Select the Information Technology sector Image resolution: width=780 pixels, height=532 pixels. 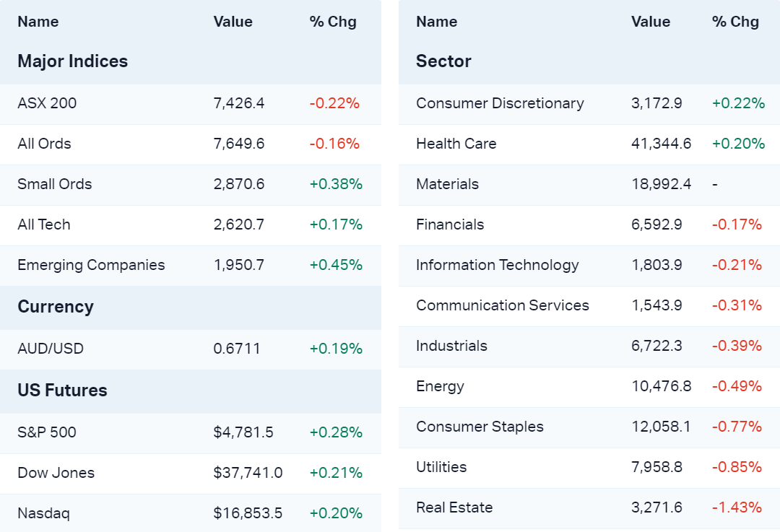tap(498, 265)
